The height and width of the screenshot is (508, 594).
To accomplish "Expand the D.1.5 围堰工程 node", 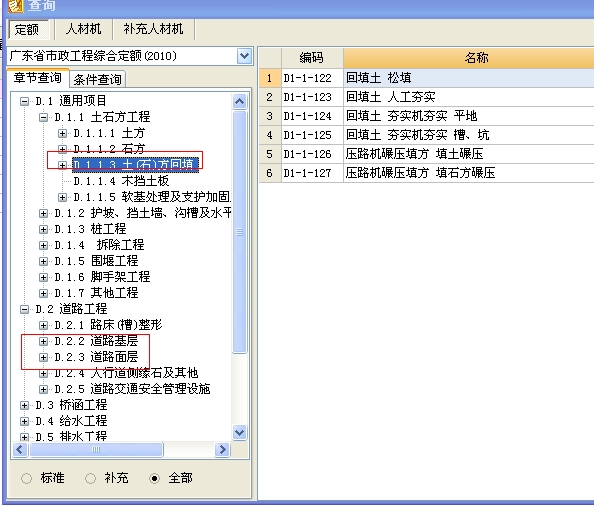I will (x=44, y=261).
